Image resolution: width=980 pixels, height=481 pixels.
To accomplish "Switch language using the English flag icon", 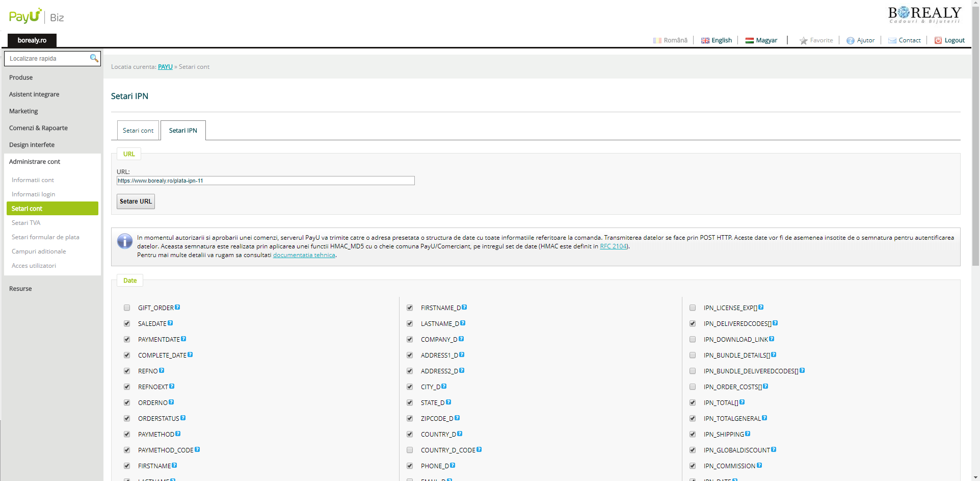I will 705,40.
